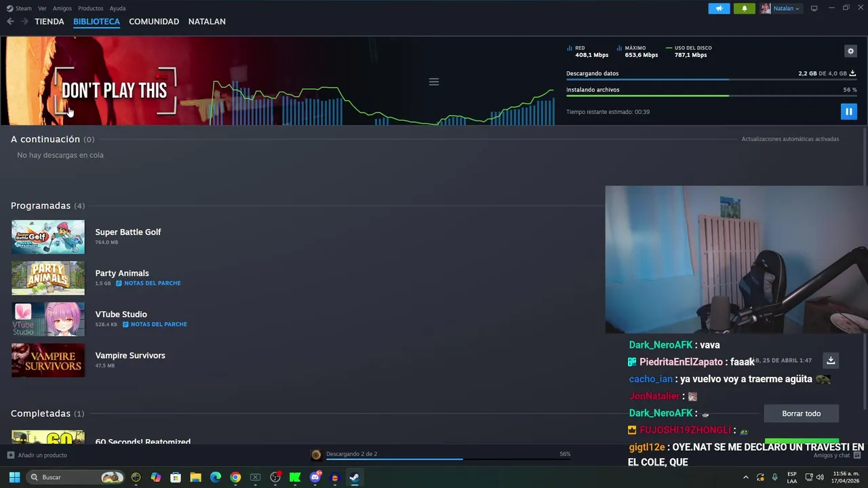Screen dimensions: 868x488
Task: Click the download icon beside 4,0 GB
Action: tap(852, 73)
